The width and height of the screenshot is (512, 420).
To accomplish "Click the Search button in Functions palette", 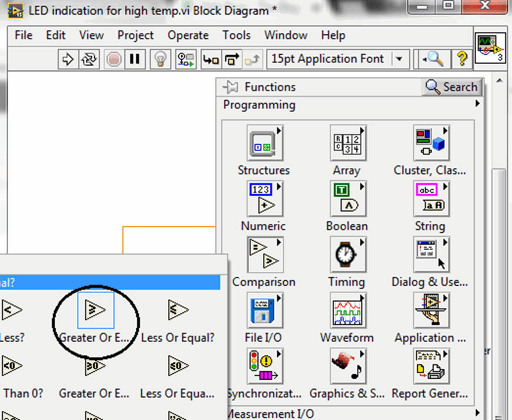I will tap(451, 86).
